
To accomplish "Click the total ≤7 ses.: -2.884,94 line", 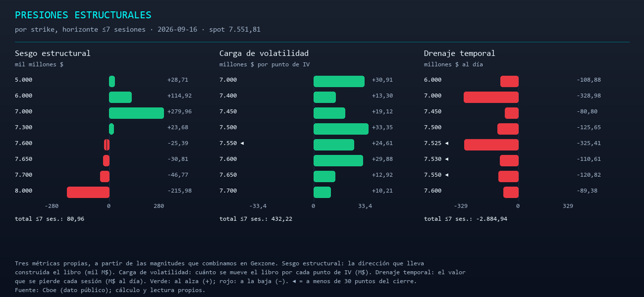I will pos(466,219).
